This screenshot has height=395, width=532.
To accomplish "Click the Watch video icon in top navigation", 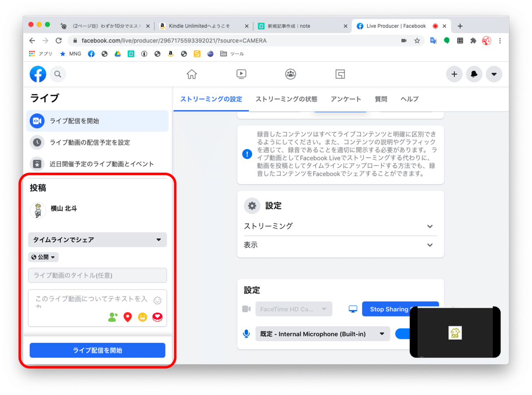I will [241, 74].
